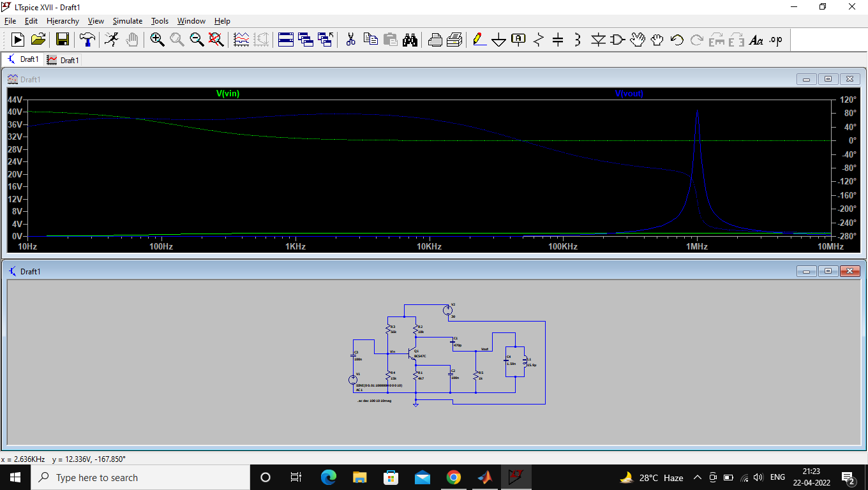Click the Save floppy disk icon
Screen dimensions: 868x490
(x=63, y=40)
